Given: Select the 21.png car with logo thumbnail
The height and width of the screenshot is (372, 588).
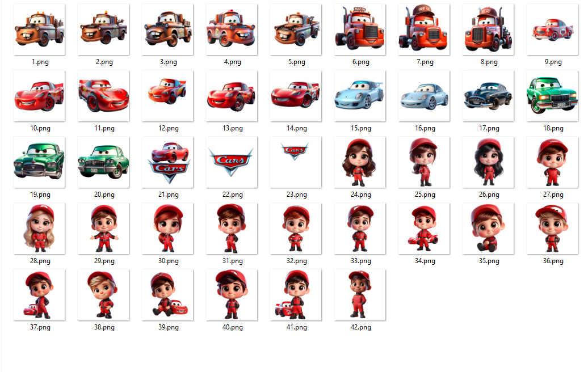Looking at the screenshot, I should (x=167, y=162).
